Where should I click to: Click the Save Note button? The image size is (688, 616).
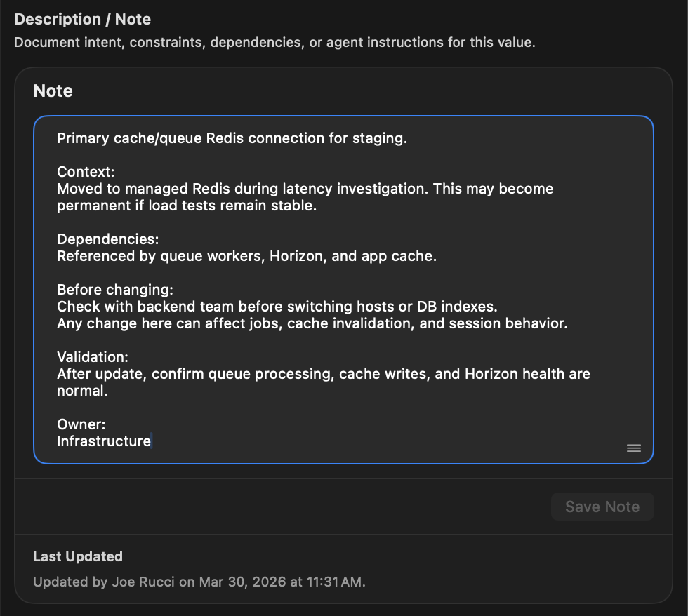602,506
